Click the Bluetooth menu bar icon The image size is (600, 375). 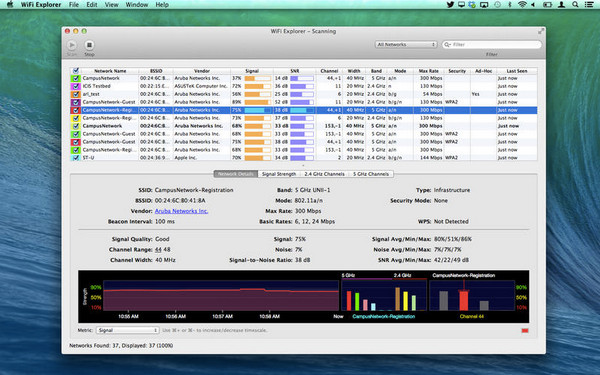[510, 5]
